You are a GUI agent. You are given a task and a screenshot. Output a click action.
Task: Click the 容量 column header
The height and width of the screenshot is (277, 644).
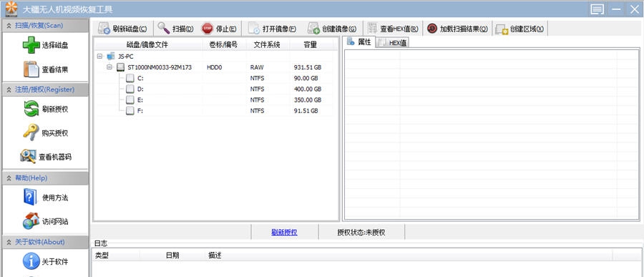point(311,45)
